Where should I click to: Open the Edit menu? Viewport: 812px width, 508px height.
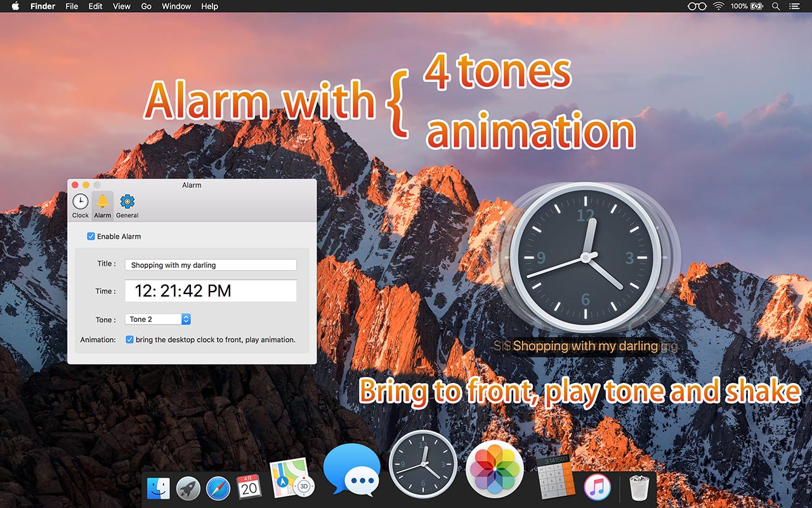pos(95,6)
